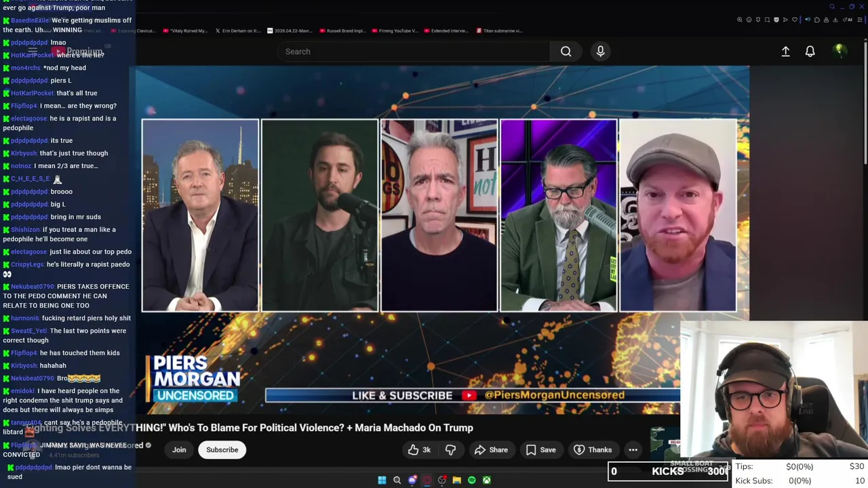Open the three-dot more actions menu
This screenshot has height=488, width=868.
click(633, 449)
